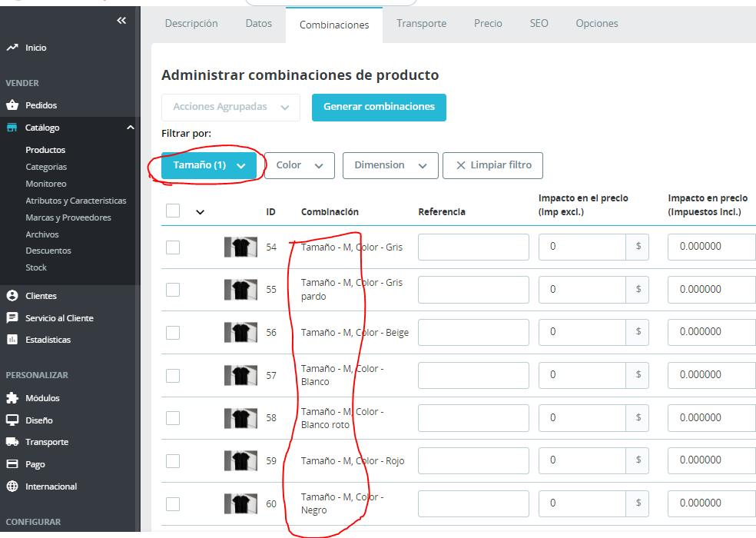Viewport: 756px width, 538px height.
Task: Click the Internacional globe icon
Action: tap(12, 486)
